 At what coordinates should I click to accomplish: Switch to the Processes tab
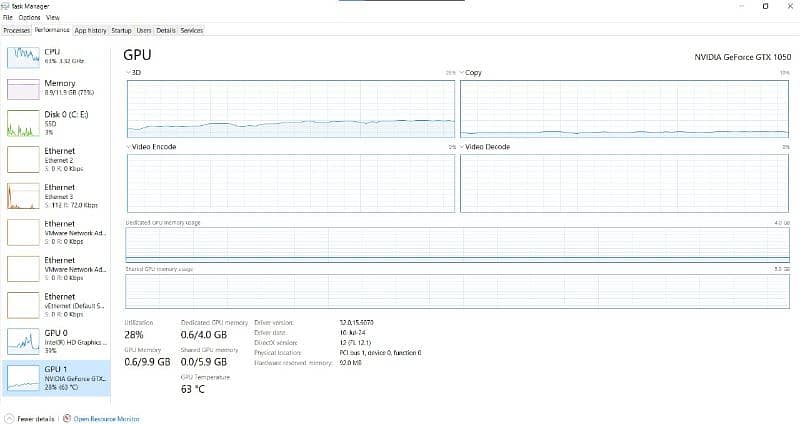[x=16, y=30]
